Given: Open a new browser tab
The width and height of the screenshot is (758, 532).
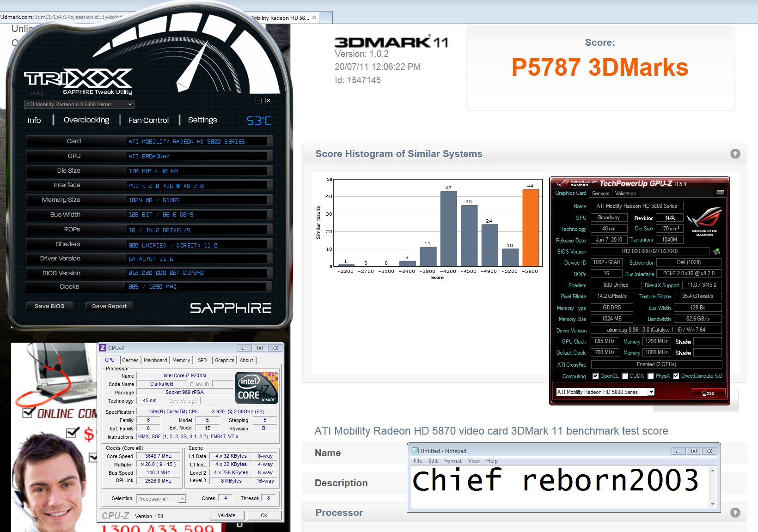Looking at the screenshot, I should [326, 18].
